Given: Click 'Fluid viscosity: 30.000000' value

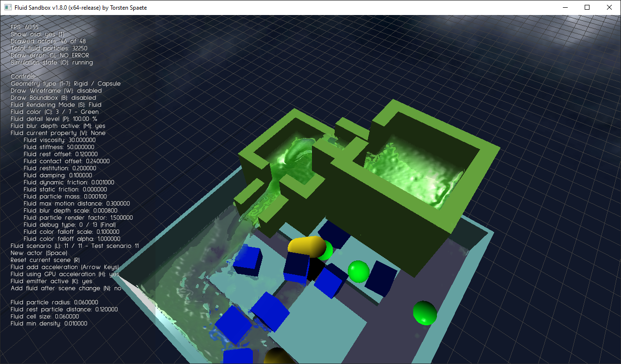Looking at the screenshot, I should click(60, 140).
